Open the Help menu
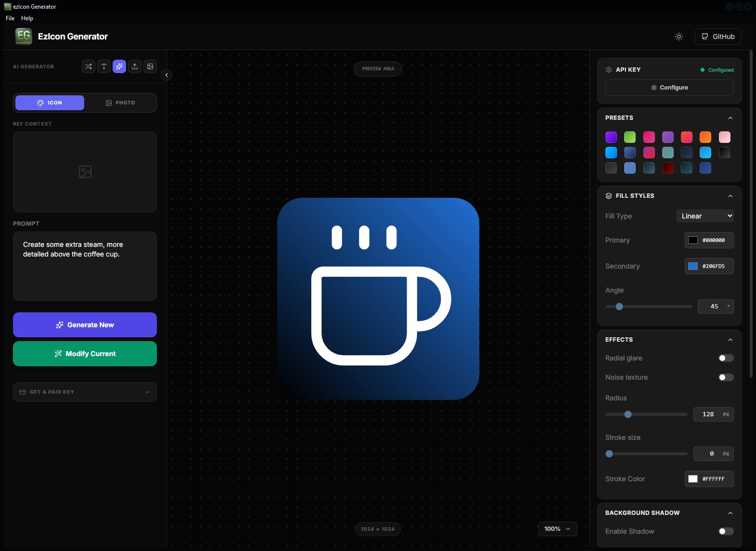756x551 pixels. pos(27,18)
